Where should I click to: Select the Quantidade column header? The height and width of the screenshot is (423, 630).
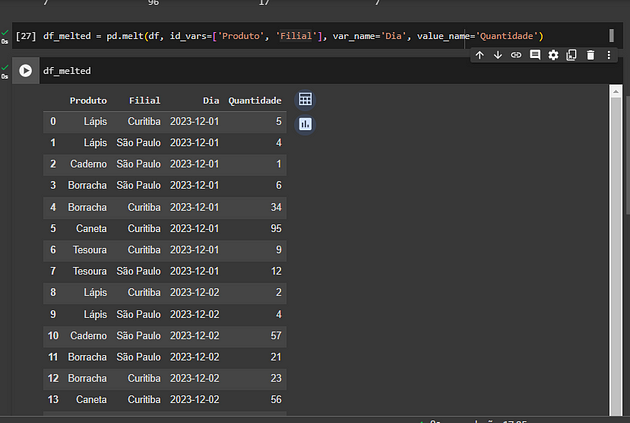(x=255, y=101)
